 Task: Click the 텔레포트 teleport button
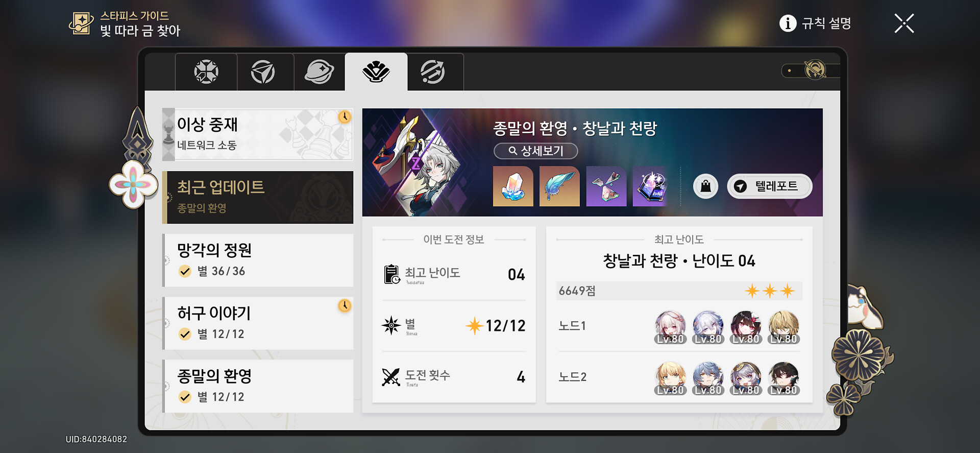click(769, 186)
